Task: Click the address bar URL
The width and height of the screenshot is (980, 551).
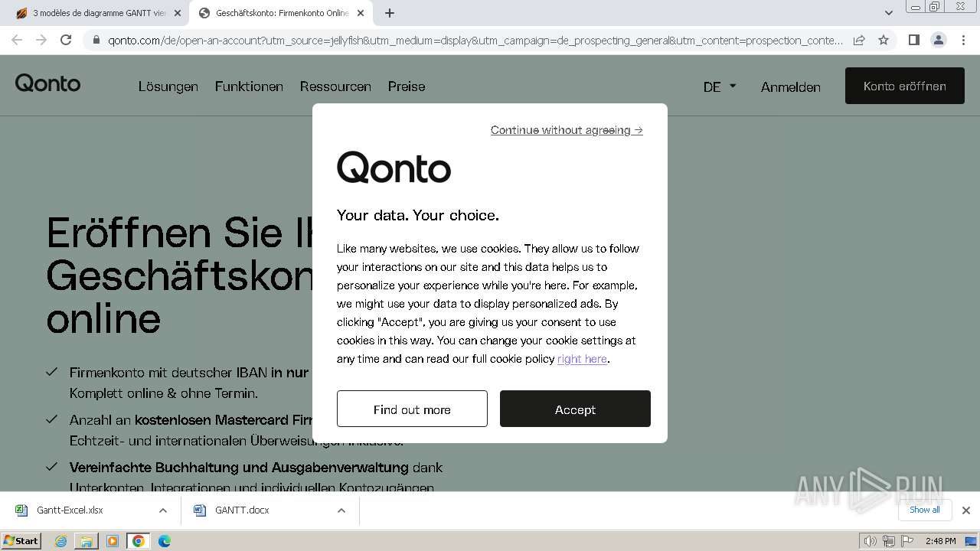Action: coord(475,40)
